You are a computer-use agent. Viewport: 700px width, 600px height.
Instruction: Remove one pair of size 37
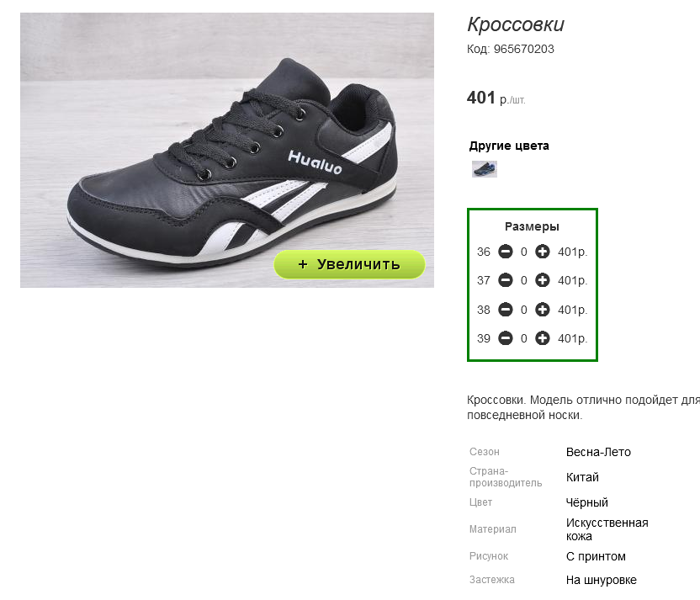pos(506,280)
